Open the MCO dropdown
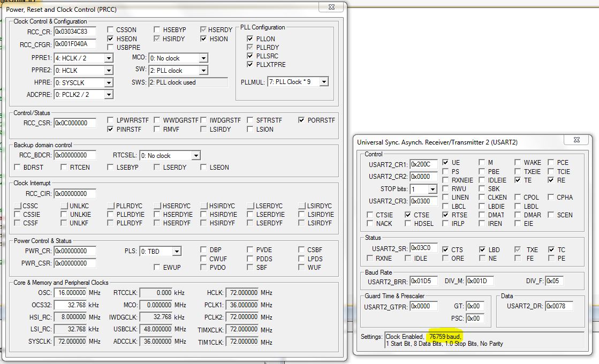 203,58
